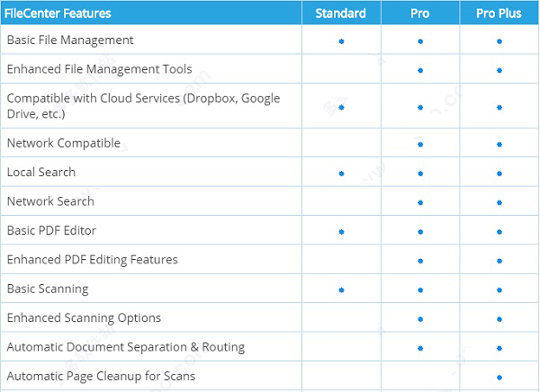Click Pro dot for Automatic Document Separation
Viewport: 540px width, 392px height.
(420, 348)
